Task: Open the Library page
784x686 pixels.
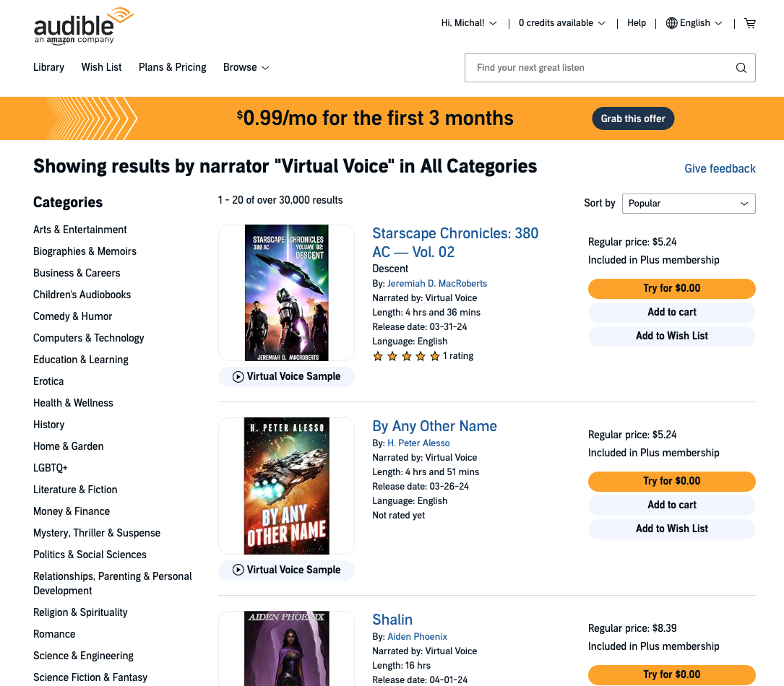Action: click(48, 67)
